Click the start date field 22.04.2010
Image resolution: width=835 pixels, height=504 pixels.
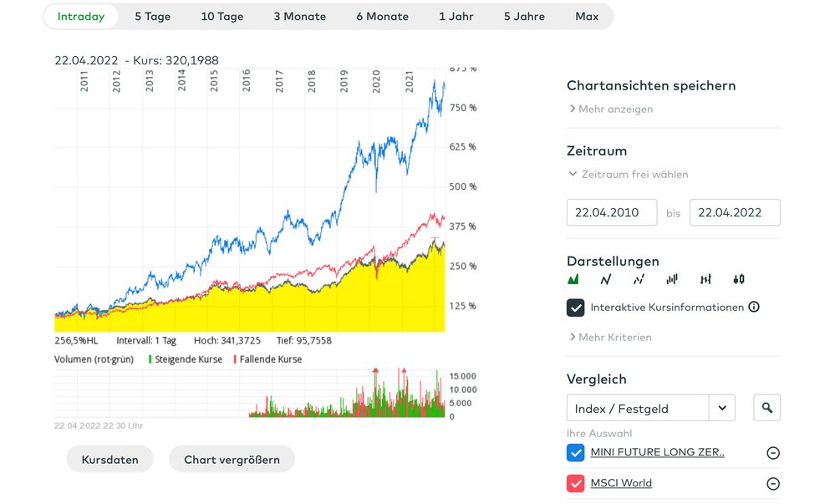point(612,212)
